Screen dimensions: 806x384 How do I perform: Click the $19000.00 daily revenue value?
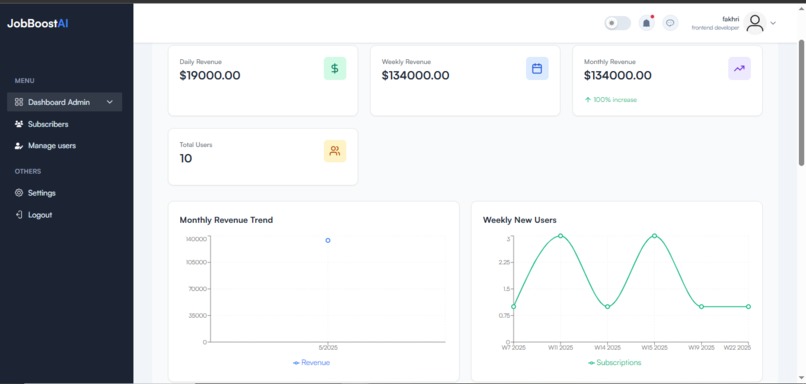click(210, 76)
